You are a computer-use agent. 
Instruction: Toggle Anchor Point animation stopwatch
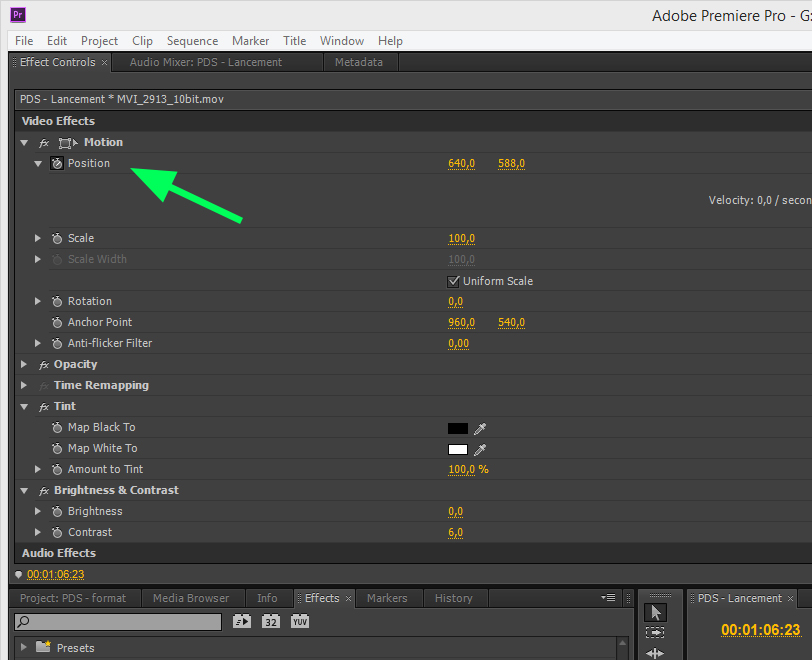[57, 322]
